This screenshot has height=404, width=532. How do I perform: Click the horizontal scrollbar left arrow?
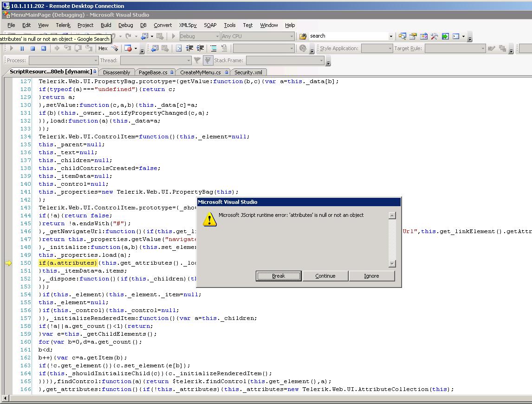(x=5, y=397)
